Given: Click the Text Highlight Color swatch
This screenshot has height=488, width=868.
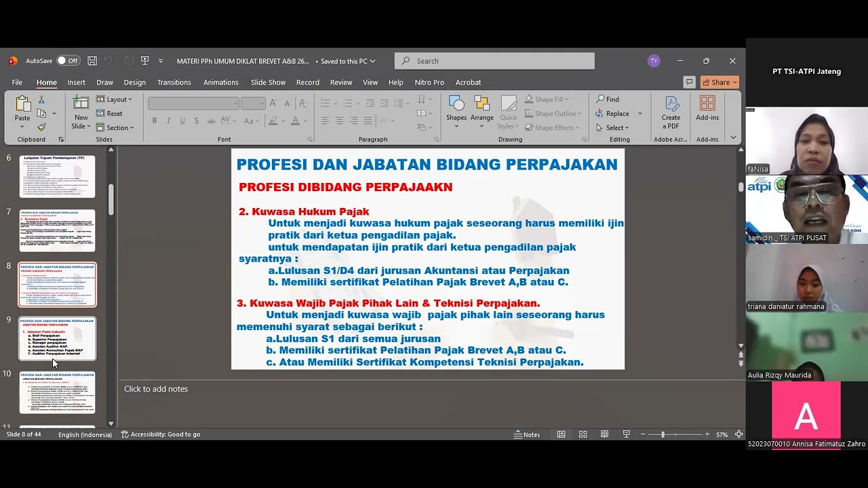Looking at the screenshot, I should click(x=273, y=121).
